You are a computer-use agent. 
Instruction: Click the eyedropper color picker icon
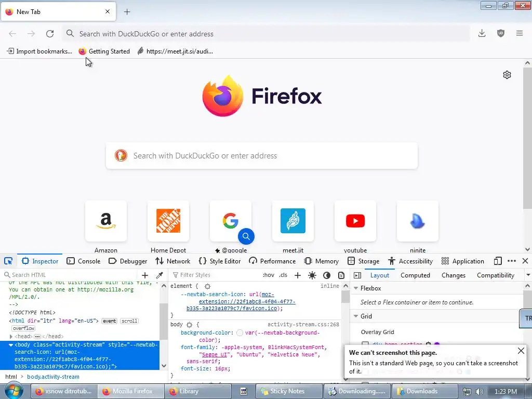click(x=159, y=275)
